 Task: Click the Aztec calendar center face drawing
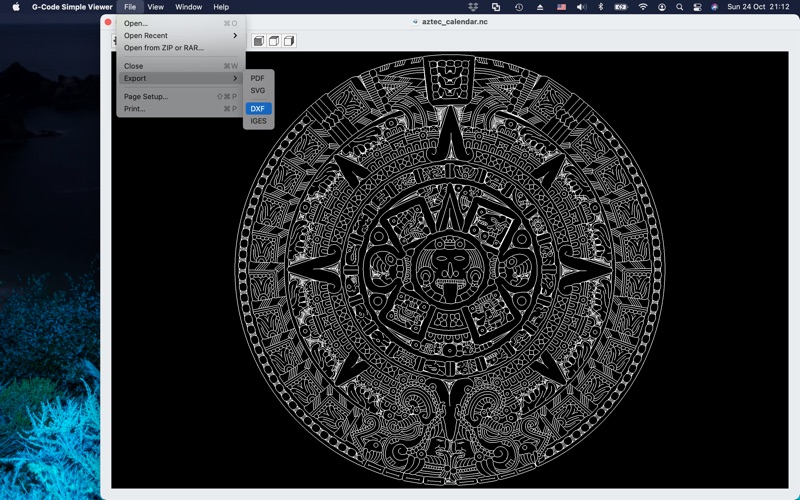point(449,268)
